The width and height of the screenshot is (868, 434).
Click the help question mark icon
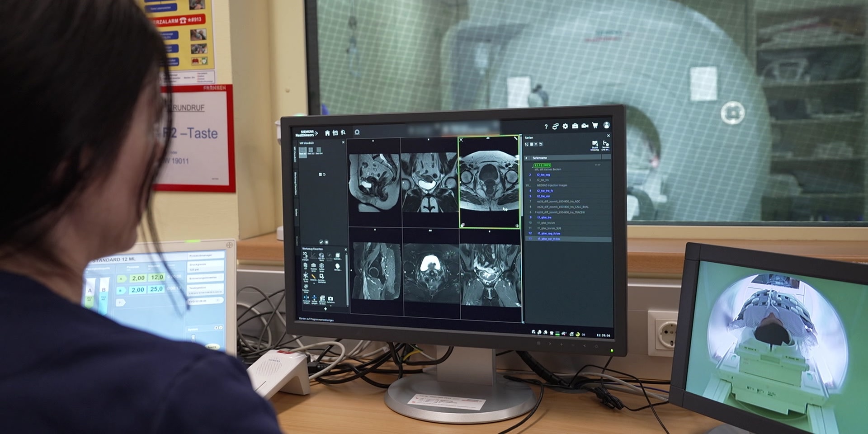(x=546, y=127)
